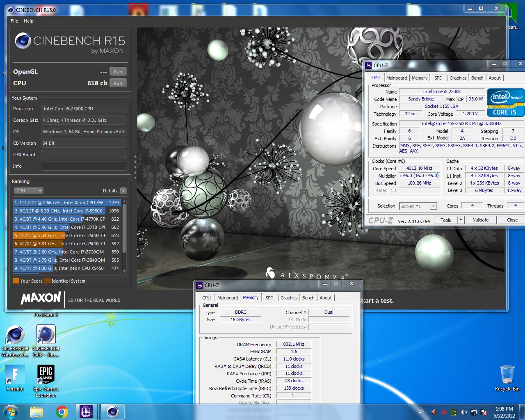Viewport: 525px width, 420px height.
Task: Open the Windows Start menu
Action: click(11, 412)
